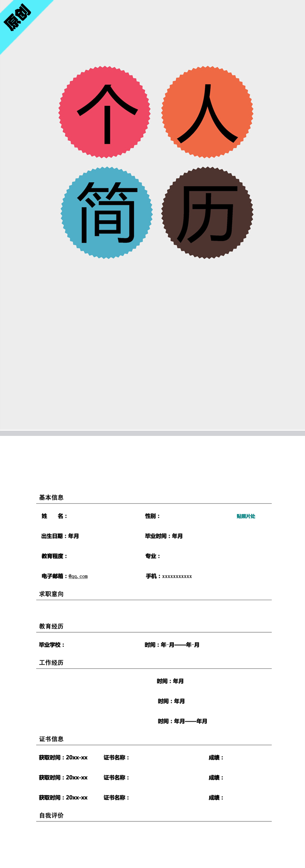
Task: Click the orange badge with character 人
Action: pos(207,112)
